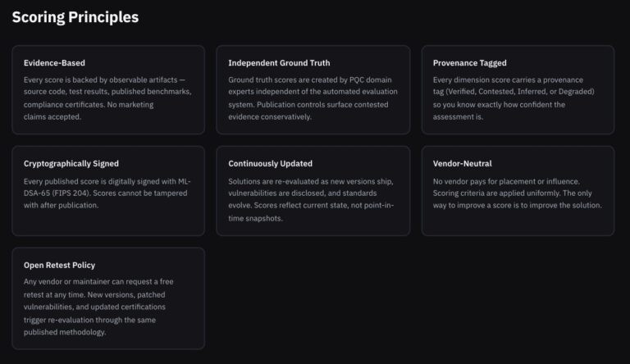Click the Cryptographically Signed description paragraph
Screen dimensions: 630x364
(x=107, y=193)
